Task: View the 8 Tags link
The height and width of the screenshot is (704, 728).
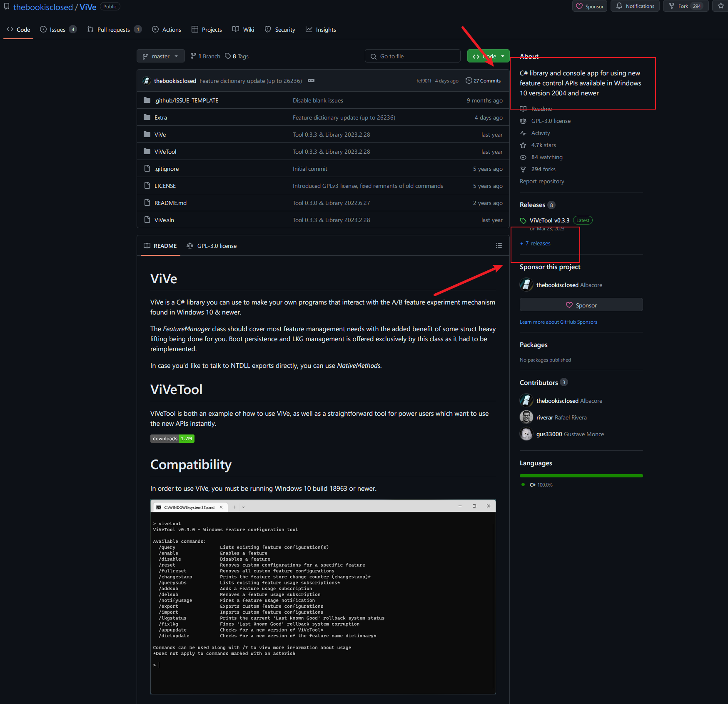Action: point(237,56)
